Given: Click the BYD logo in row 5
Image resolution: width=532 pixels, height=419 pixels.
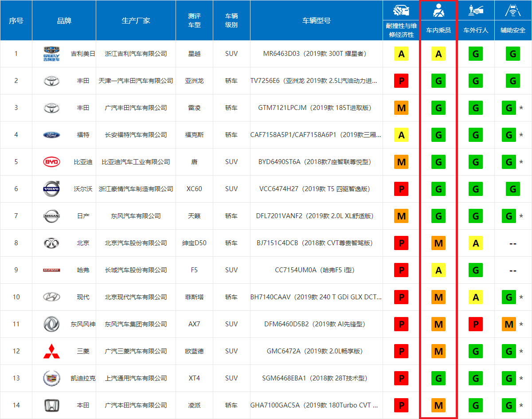Looking at the screenshot, I should click(51, 162).
